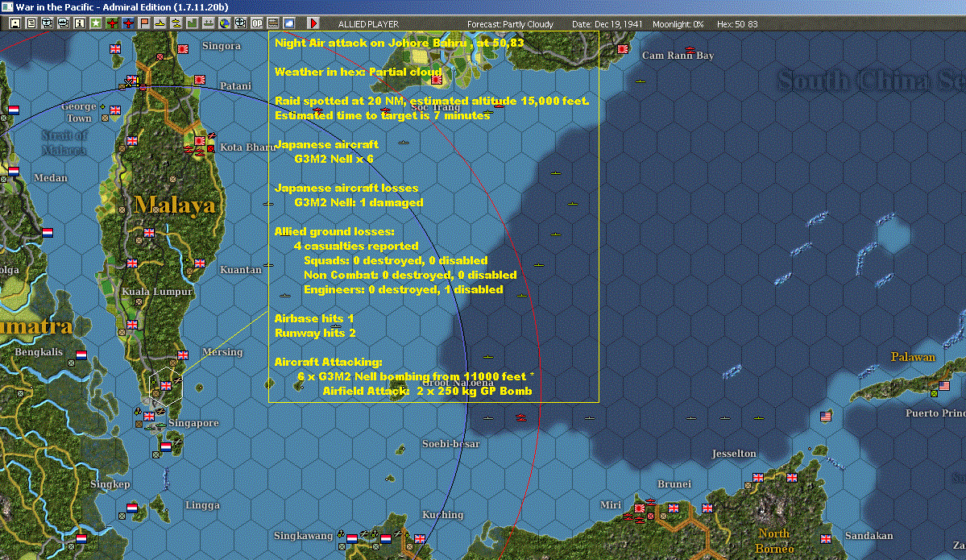Click the 'Date: Dec 19, 1941' status text

(x=607, y=24)
